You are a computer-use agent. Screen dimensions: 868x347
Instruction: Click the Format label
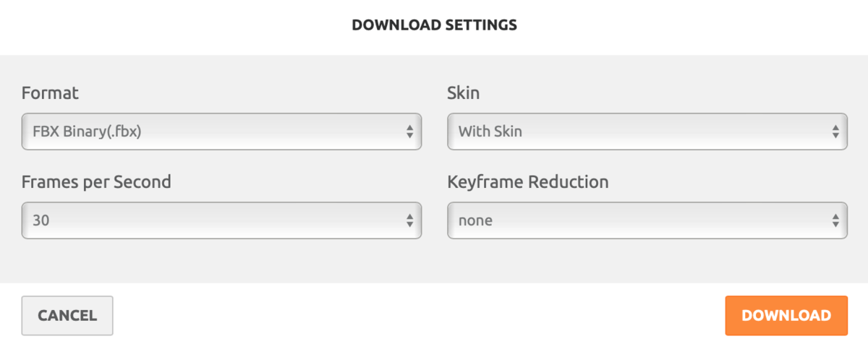point(50,93)
